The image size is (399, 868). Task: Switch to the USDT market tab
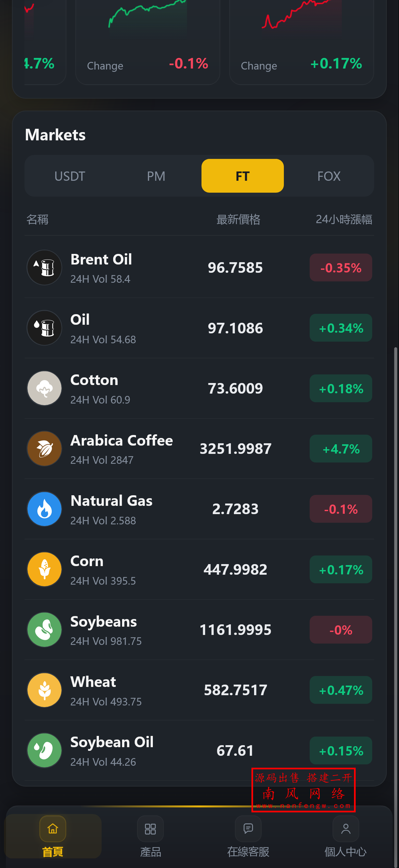pos(70,176)
